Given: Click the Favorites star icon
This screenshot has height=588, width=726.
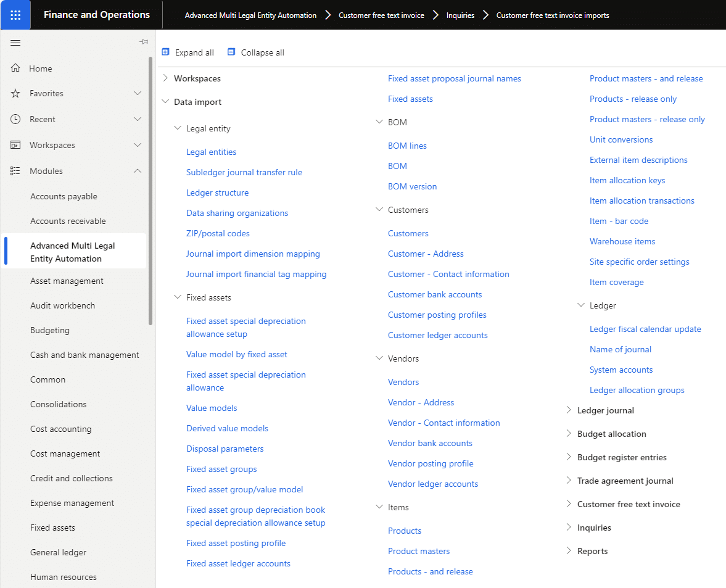Looking at the screenshot, I should click(x=15, y=94).
